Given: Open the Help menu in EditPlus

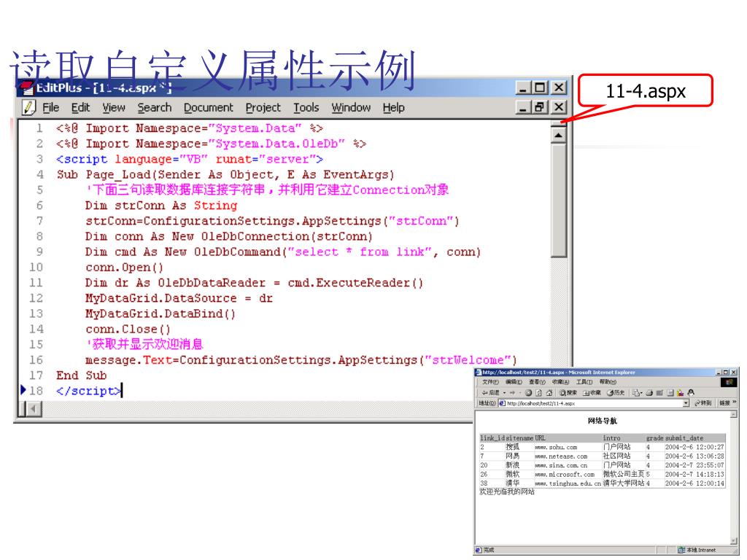Looking at the screenshot, I should click(x=393, y=108).
